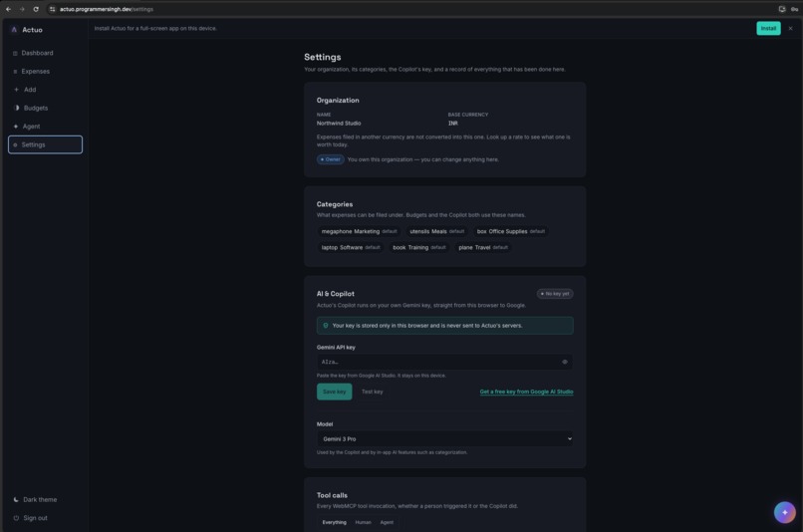The width and height of the screenshot is (803, 532).
Task: Go forward in the browser
Action: pos(22,9)
